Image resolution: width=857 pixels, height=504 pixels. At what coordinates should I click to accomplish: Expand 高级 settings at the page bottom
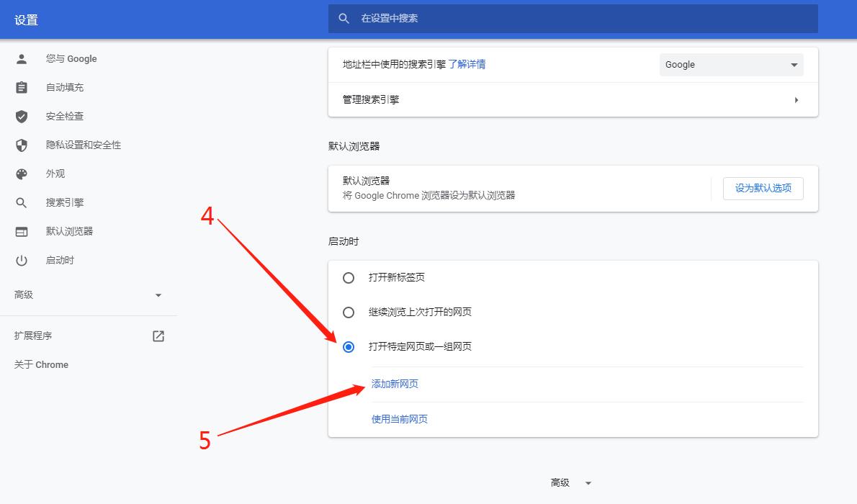(x=571, y=483)
